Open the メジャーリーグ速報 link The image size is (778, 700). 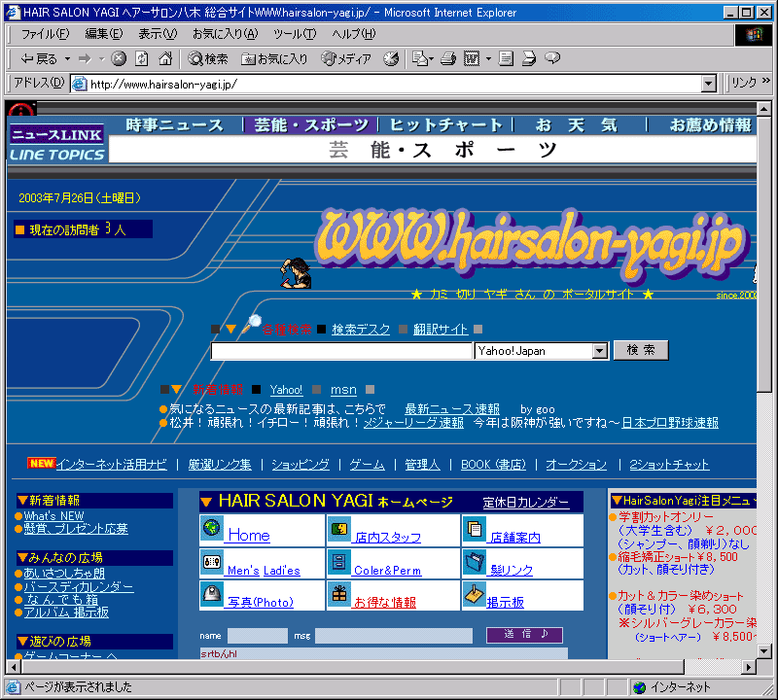414,423
